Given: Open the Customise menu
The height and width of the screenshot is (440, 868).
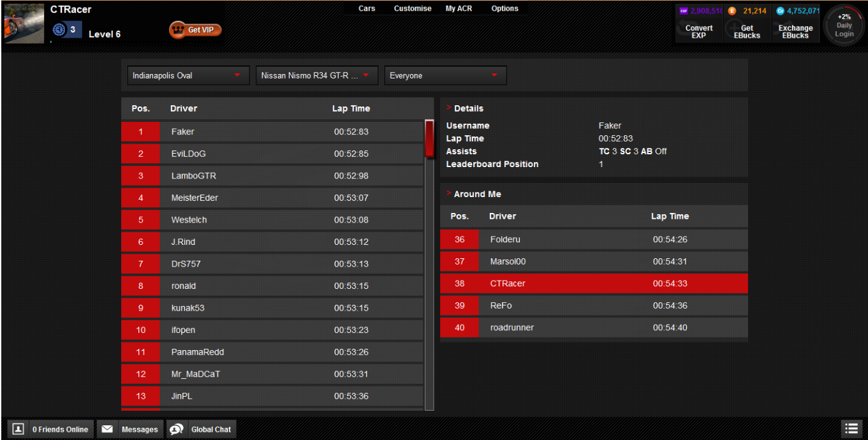Looking at the screenshot, I should (x=413, y=9).
